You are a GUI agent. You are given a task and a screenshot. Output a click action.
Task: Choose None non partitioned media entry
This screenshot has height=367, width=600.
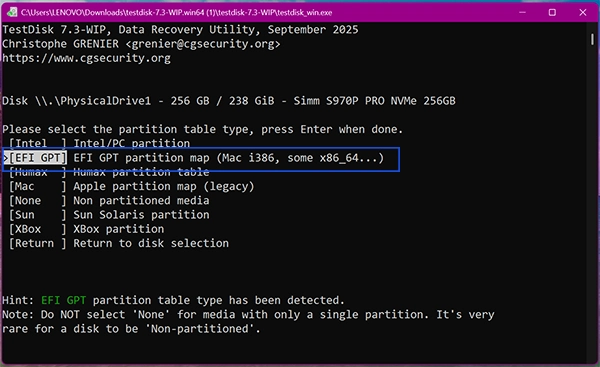point(109,201)
